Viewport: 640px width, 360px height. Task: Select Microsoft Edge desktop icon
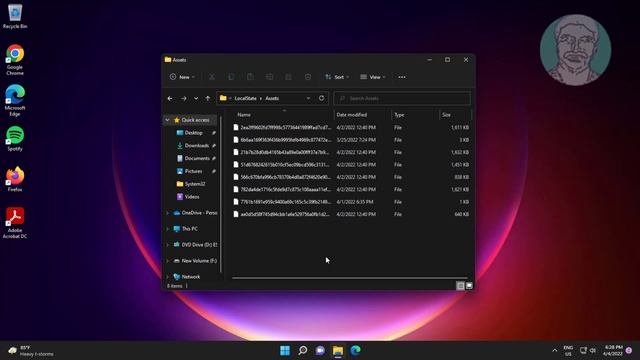(15, 101)
